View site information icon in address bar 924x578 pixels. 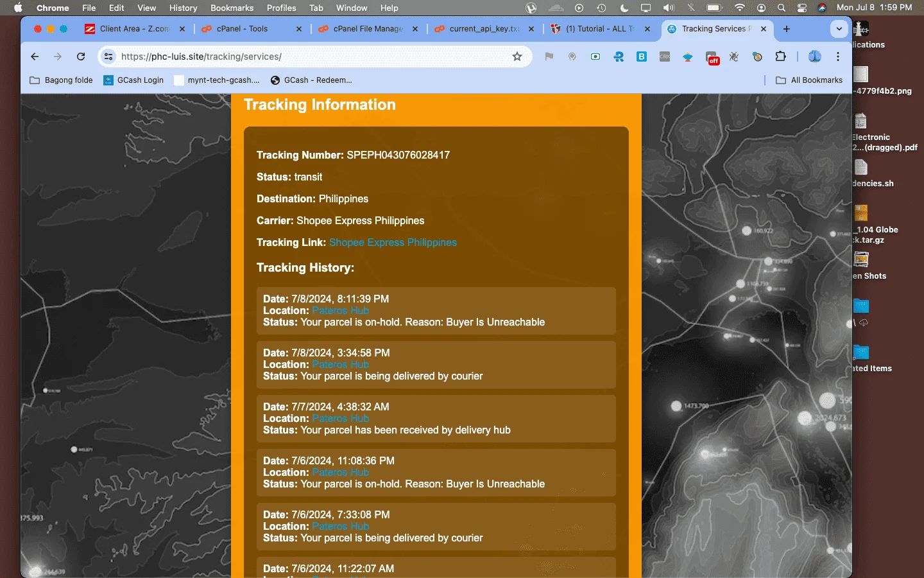[108, 57]
